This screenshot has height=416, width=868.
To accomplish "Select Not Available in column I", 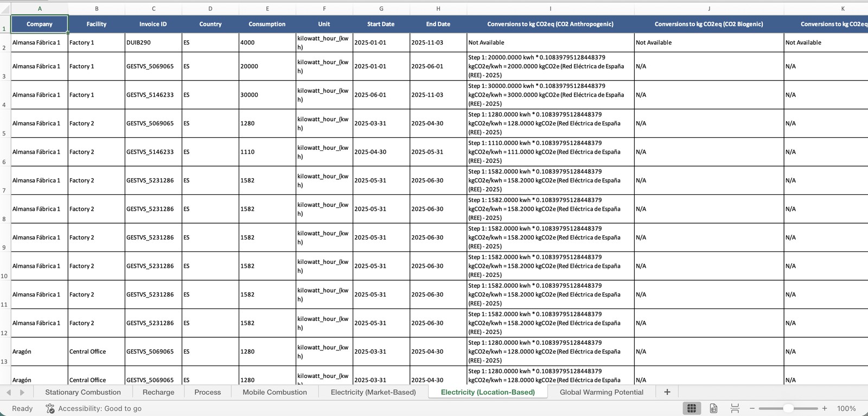I will pos(551,42).
